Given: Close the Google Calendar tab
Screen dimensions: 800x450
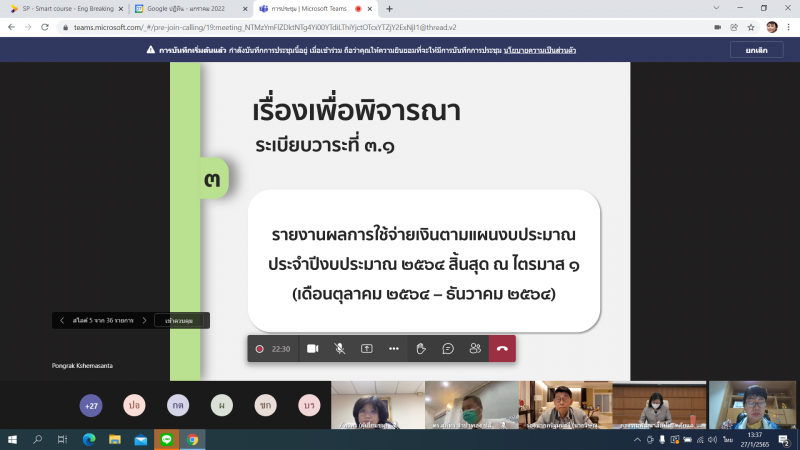Looking at the screenshot, I should click(x=245, y=9).
